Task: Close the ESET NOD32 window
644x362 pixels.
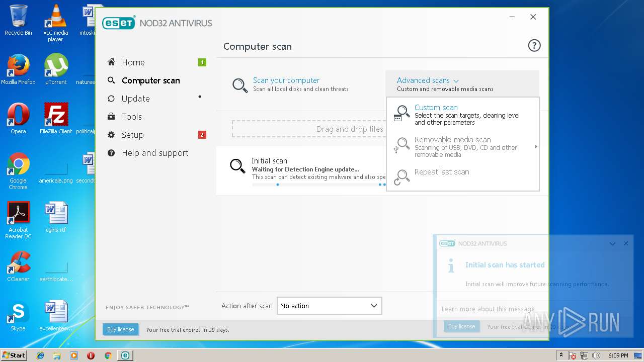Action: point(533,17)
